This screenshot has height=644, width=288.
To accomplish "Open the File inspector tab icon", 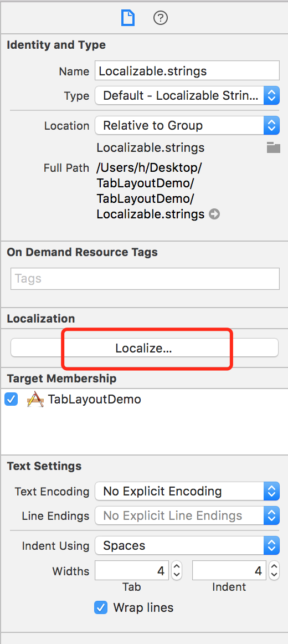I will [x=127, y=18].
